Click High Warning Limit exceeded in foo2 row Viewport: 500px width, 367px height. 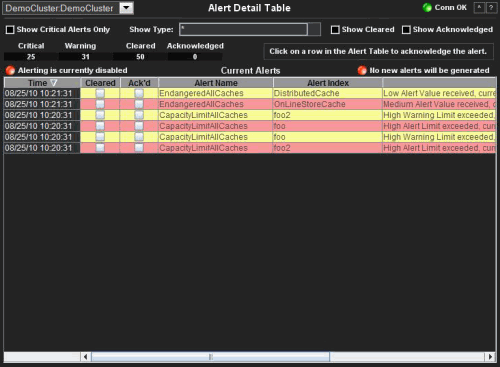tap(439, 115)
